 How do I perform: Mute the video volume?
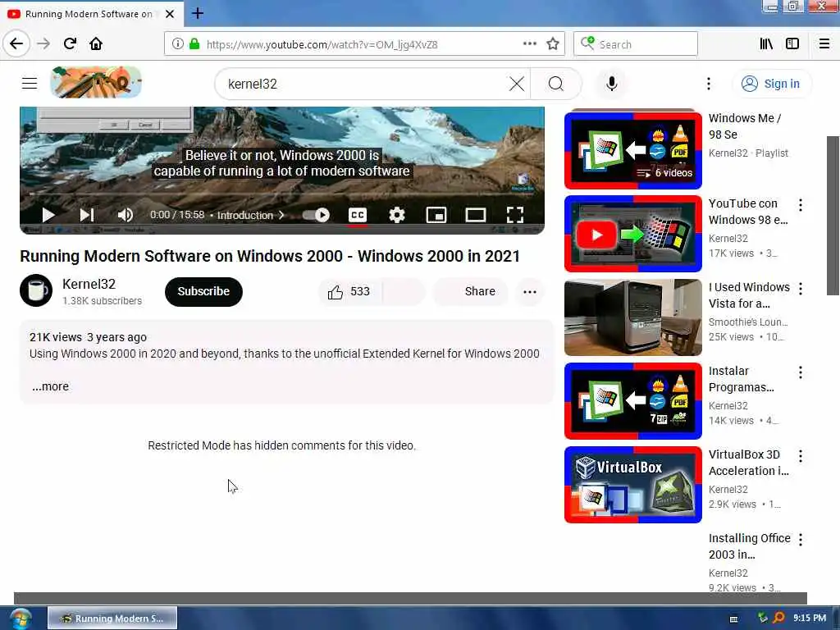click(x=125, y=216)
